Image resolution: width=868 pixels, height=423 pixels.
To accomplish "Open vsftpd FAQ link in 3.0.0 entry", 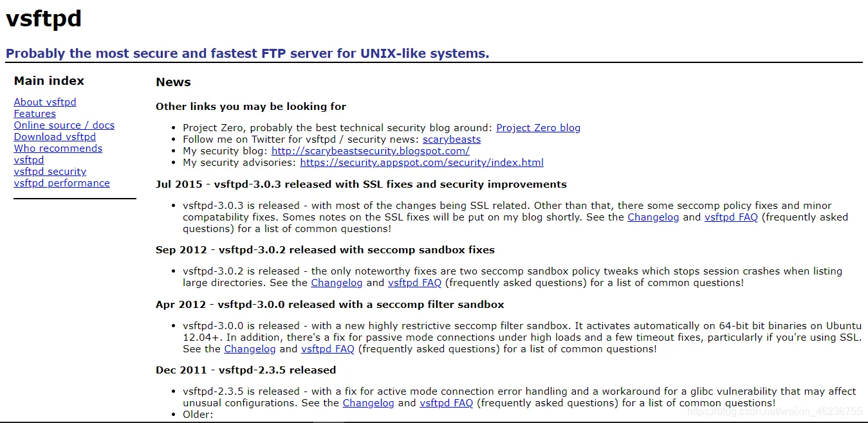I will coord(328,349).
